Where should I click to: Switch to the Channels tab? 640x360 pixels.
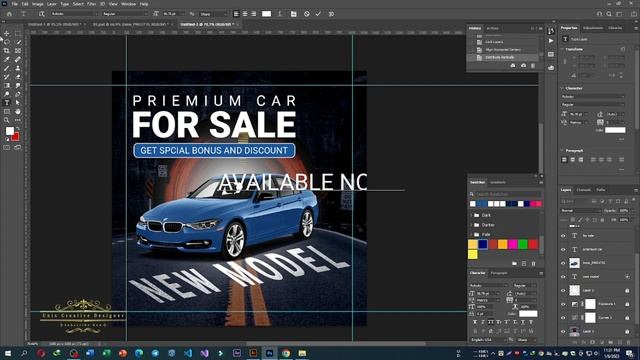pyautogui.click(x=583, y=190)
